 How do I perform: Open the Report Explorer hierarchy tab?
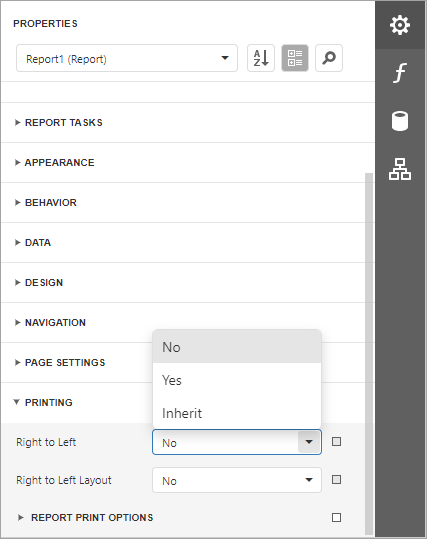pos(400,169)
